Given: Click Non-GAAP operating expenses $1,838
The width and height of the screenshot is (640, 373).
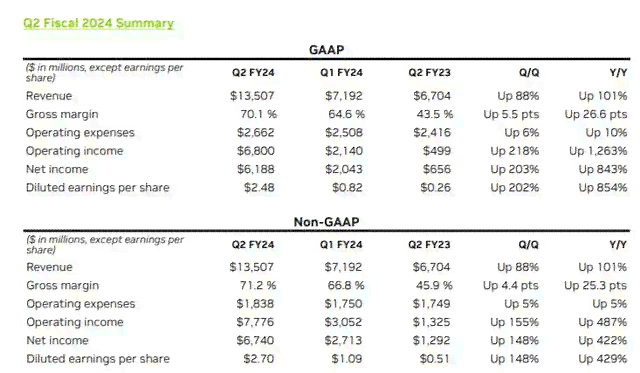Looking at the screenshot, I should click(x=255, y=304).
